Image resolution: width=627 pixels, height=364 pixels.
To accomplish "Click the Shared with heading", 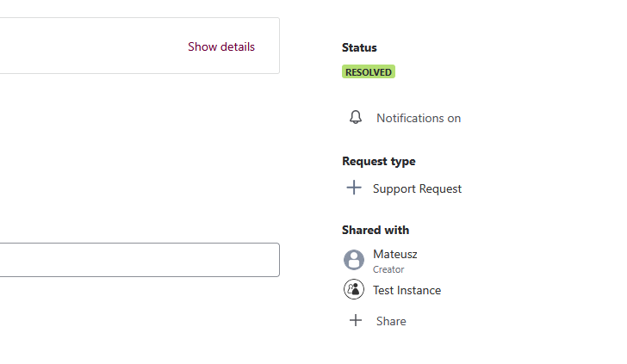I will pyautogui.click(x=376, y=230).
